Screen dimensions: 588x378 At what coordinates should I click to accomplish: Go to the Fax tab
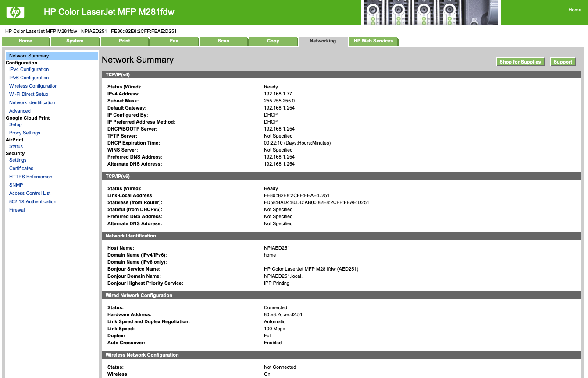(x=174, y=41)
